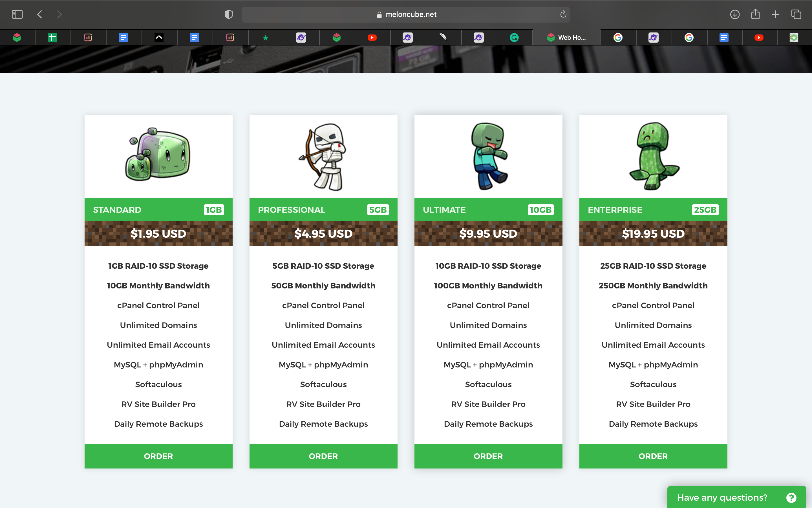Click '10GB Monthly Bandwidth' text
Image resolution: width=812 pixels, height=508 pixels.
pos(158,286)
